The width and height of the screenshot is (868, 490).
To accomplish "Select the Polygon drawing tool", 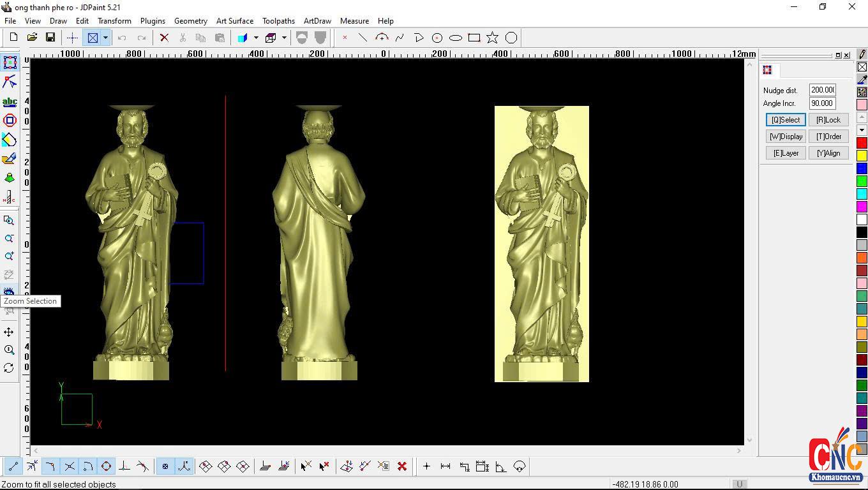I will coord(511,38).
